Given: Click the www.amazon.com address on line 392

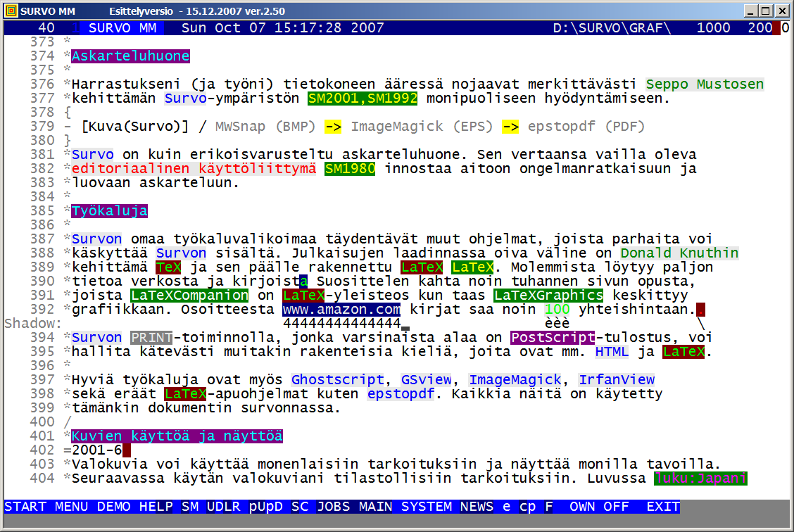Looking at the screenshot, I should coord(342,310).
